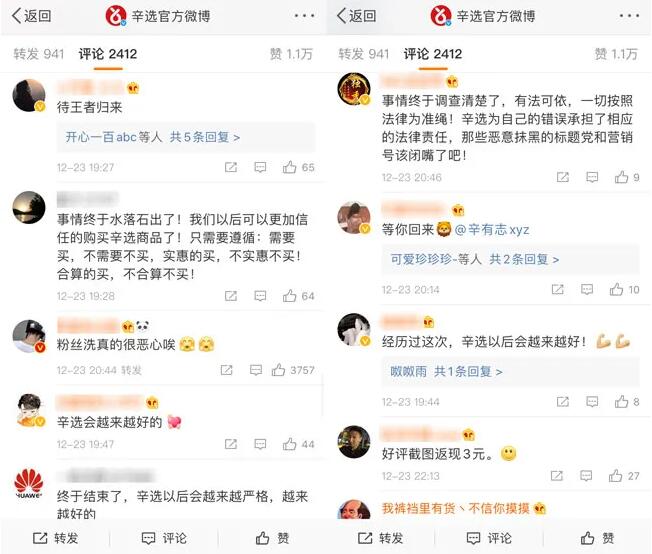Expand 可爱珍珍珍 共2条回复 replies
This screenshot has width=652, height=554.
tap(474, 259)
